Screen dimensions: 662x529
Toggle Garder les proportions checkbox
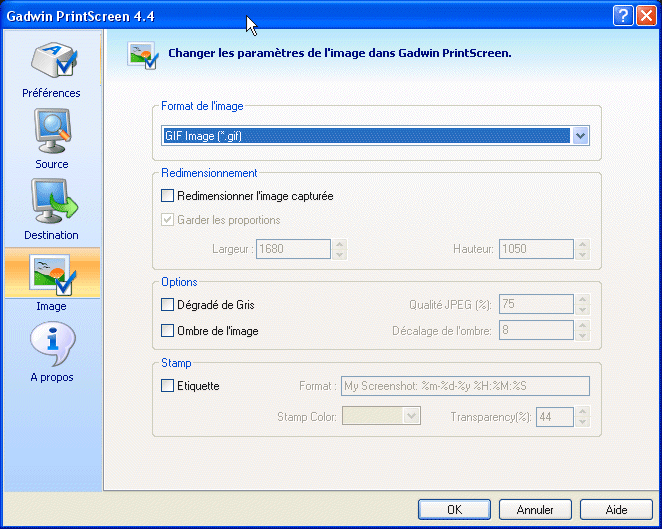click(167, 220)
